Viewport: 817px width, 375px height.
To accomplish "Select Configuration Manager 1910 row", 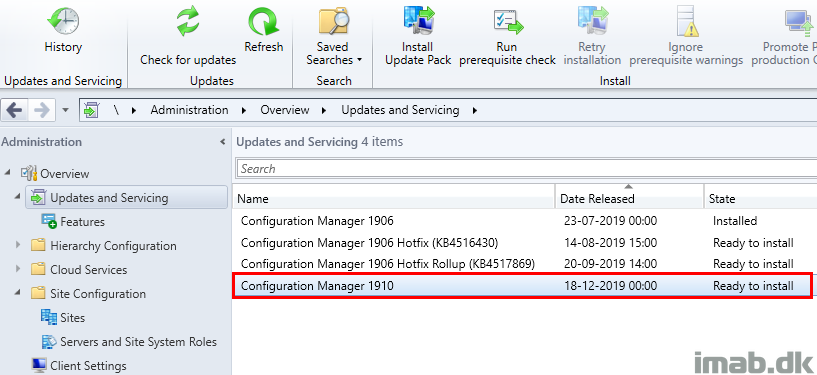I will [x=522, y=285].
